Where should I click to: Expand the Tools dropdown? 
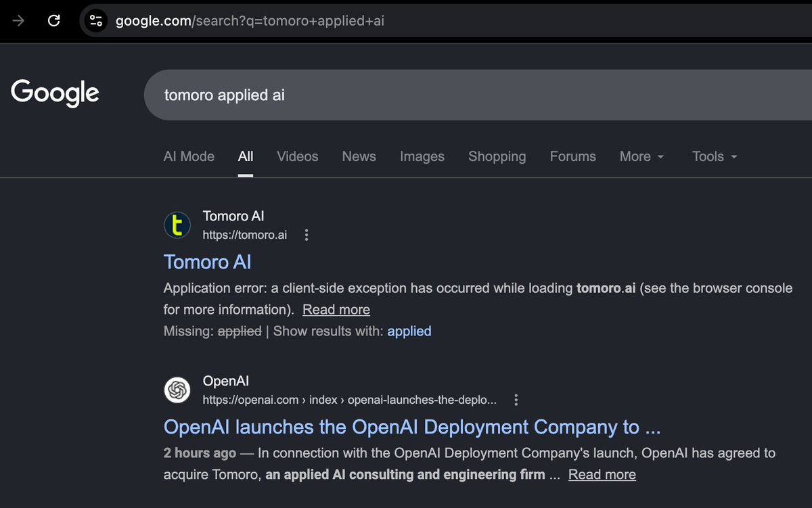coord(715,156)
